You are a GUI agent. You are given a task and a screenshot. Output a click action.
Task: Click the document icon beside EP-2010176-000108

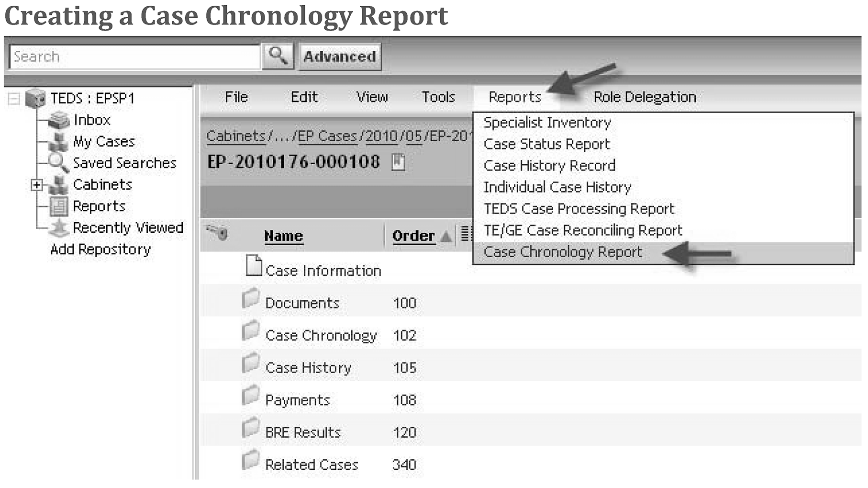398,162
